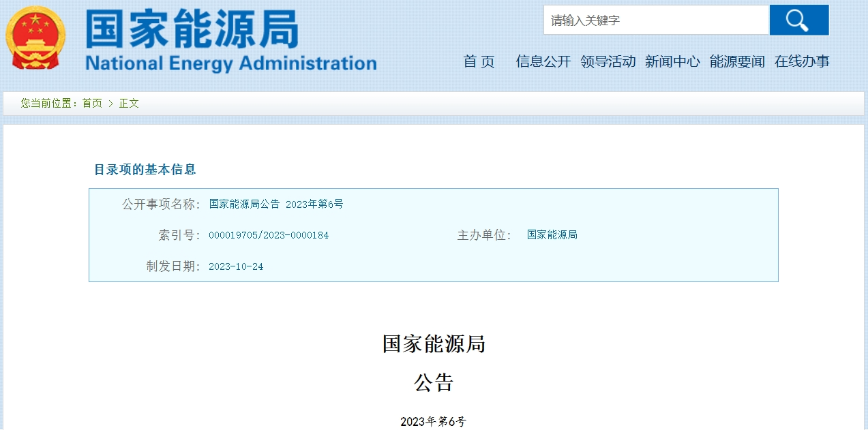
Task: Click the 公开事项名称 label
Action: [161, 204]
